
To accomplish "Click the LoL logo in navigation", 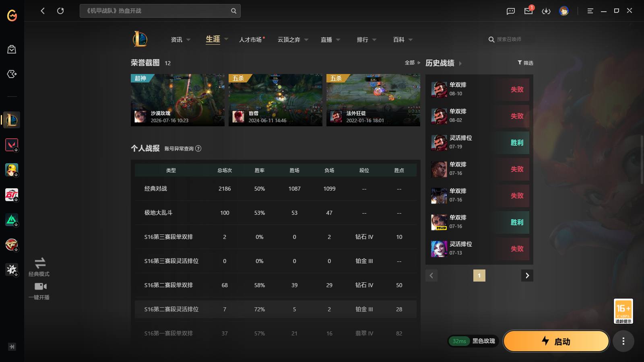I will pyautogui.click(x=140, y=39).
